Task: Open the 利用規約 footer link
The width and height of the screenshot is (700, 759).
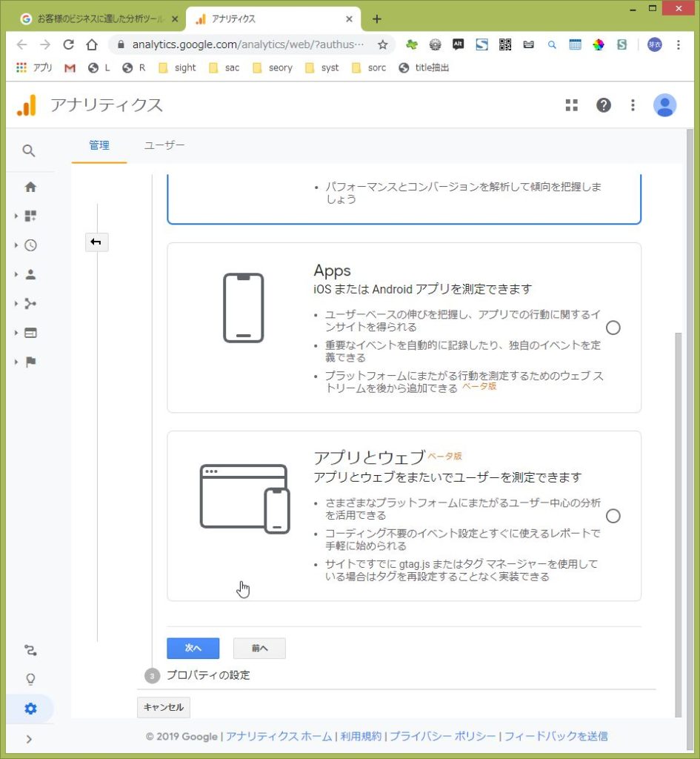Action: (x=361, y=736)
